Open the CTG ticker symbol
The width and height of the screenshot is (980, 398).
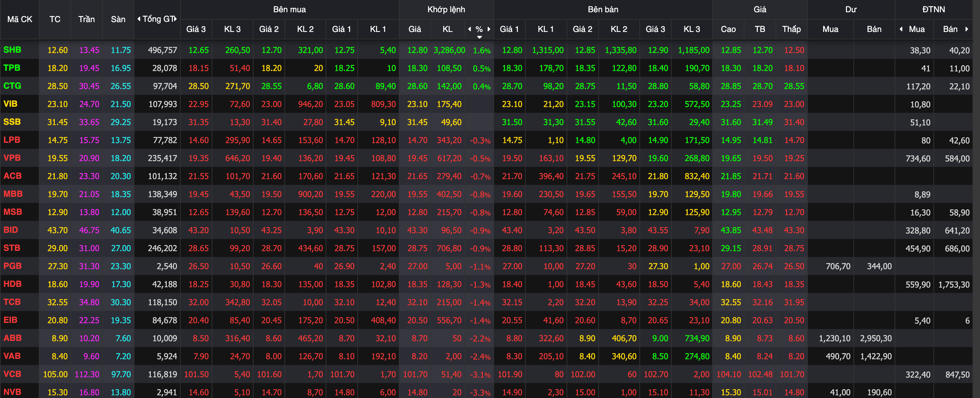pyautogui.click(x=12, y=86)
